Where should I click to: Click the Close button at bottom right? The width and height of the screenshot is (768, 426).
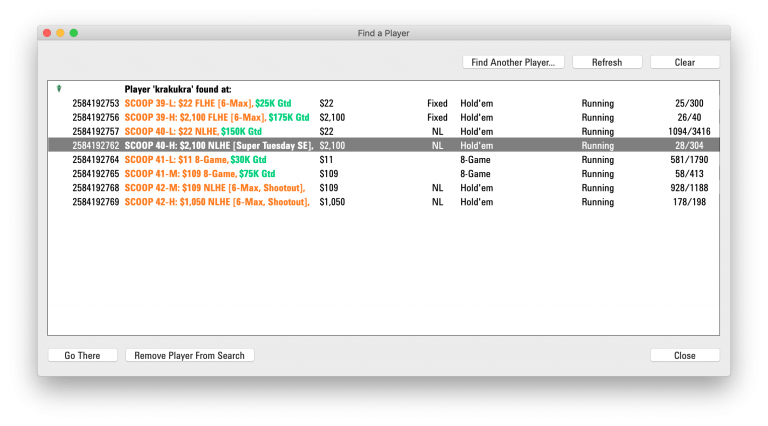(x=685, y=355)
